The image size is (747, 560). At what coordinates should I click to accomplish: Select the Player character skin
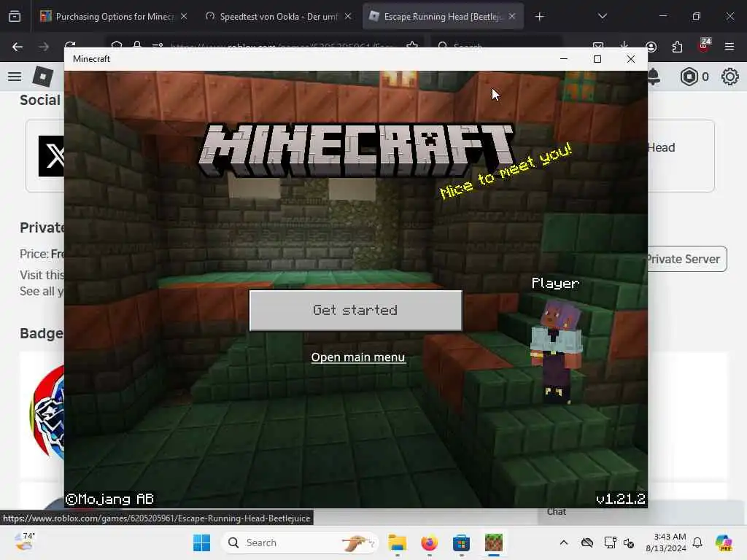pos(557,350)
